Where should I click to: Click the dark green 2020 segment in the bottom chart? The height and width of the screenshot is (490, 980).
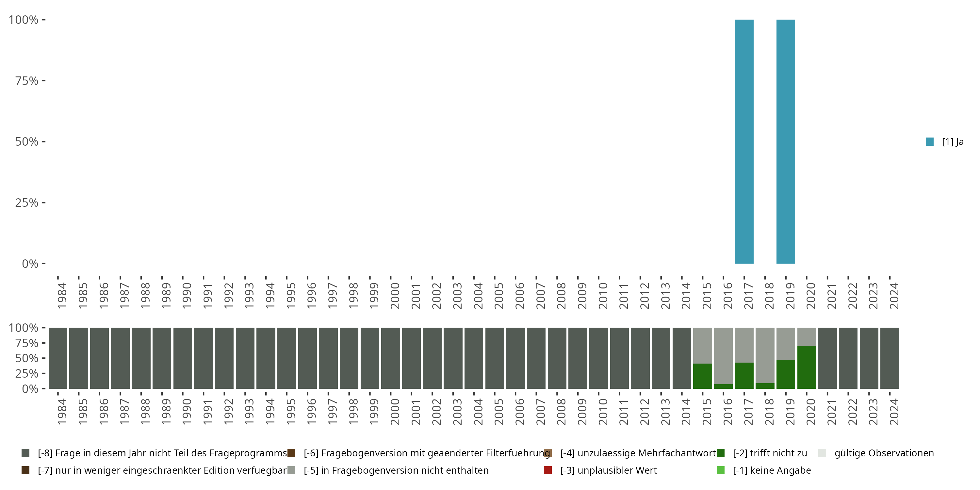[807, 367]
